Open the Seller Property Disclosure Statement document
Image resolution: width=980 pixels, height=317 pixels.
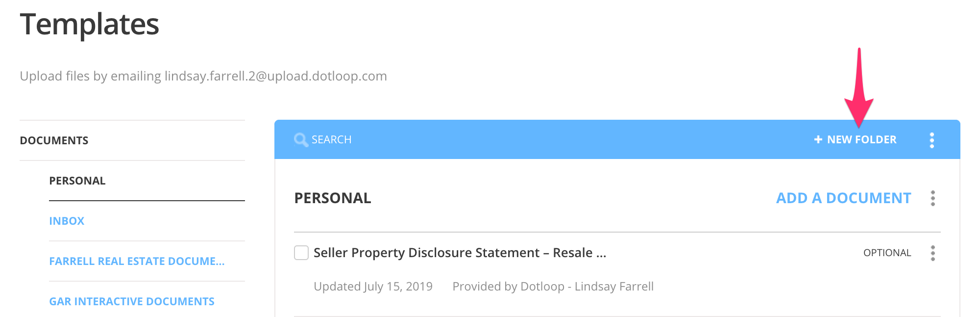pos(460,253)
